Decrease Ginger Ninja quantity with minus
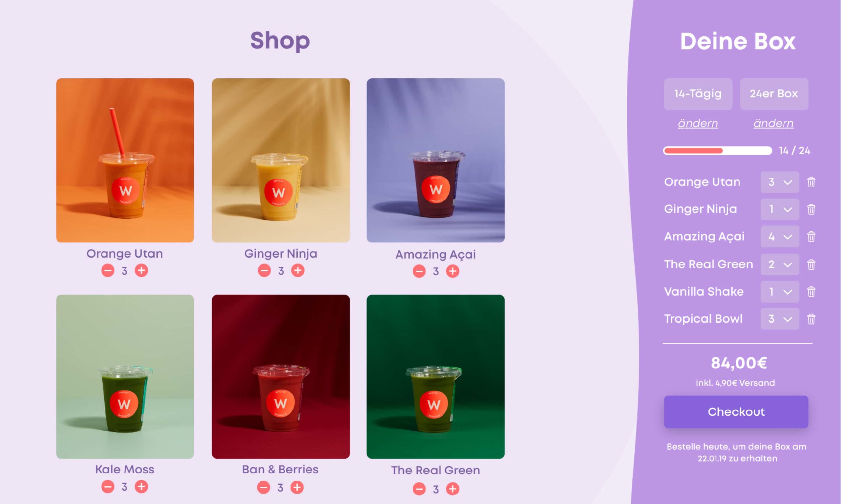 (264, 271)
